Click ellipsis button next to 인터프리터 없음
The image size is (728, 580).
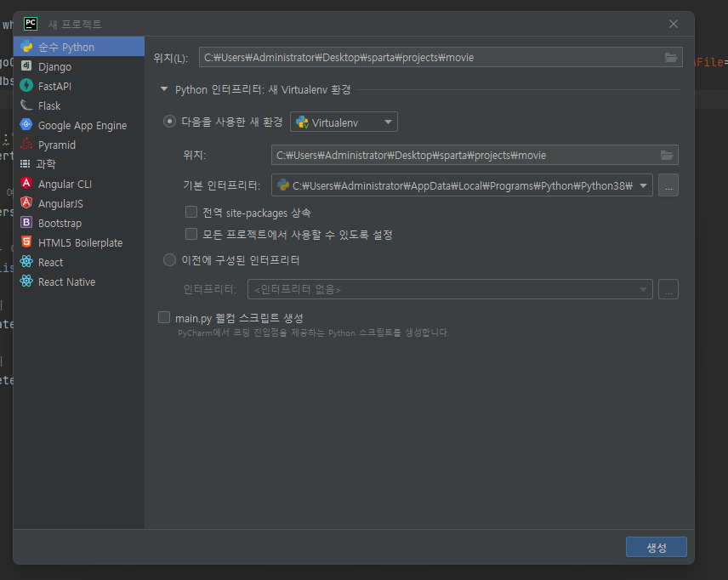click(668, 289)
